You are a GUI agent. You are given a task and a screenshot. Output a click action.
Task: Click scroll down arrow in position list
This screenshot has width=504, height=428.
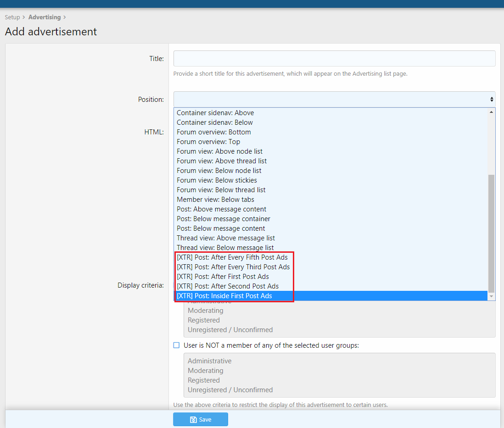point(492,297)
